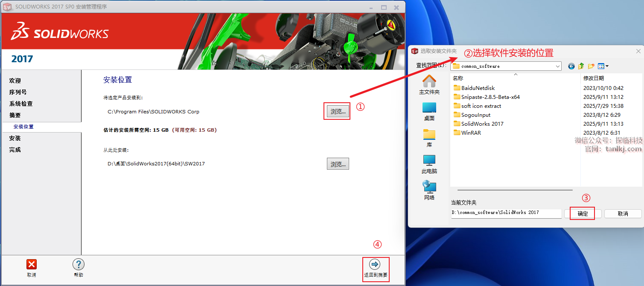The height and width of the screenshot is (286, 644).
Task: Select the Desktop icon in places bar
Action: pyautogui.click(x=429, y=107)
